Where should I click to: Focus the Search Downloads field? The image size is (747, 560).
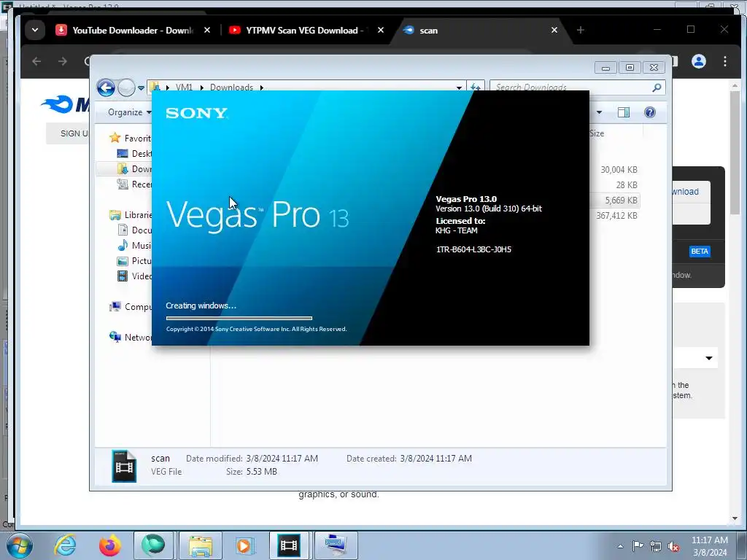(572, 87)
